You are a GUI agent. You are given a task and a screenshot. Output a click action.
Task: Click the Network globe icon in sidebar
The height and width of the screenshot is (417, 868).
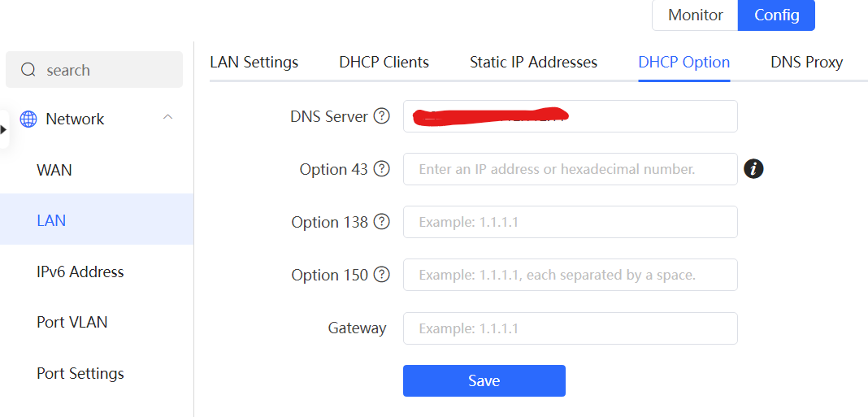click(x=28, y=119)
